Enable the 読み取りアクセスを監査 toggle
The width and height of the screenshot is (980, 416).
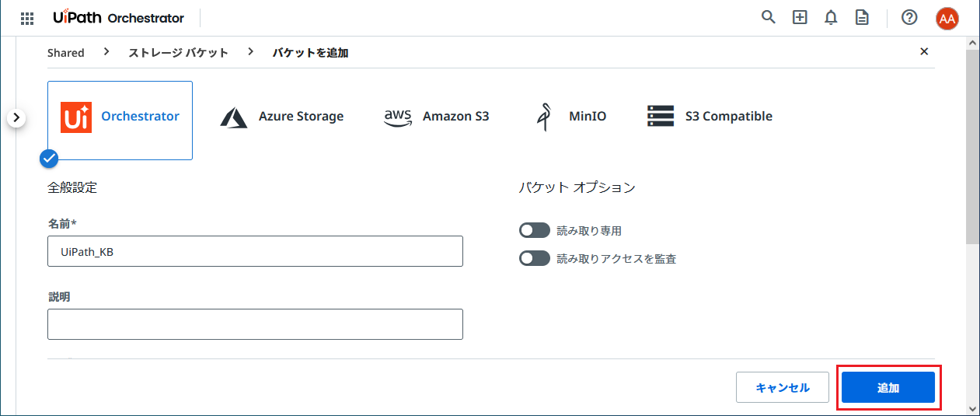click(535, 258)
